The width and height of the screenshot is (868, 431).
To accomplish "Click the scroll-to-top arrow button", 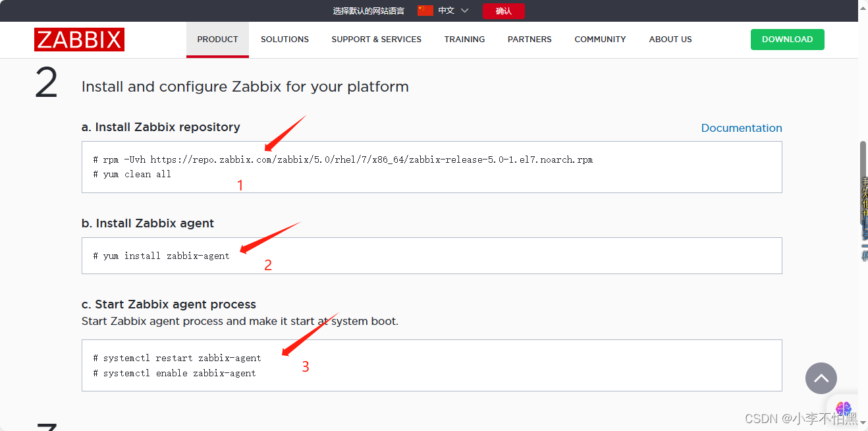I will (821, 378).
